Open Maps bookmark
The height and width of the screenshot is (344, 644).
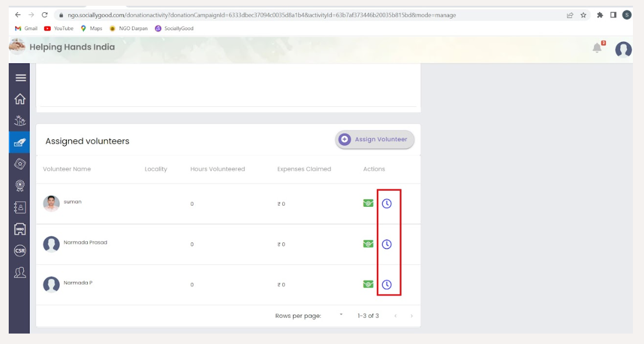click(91, 28)
